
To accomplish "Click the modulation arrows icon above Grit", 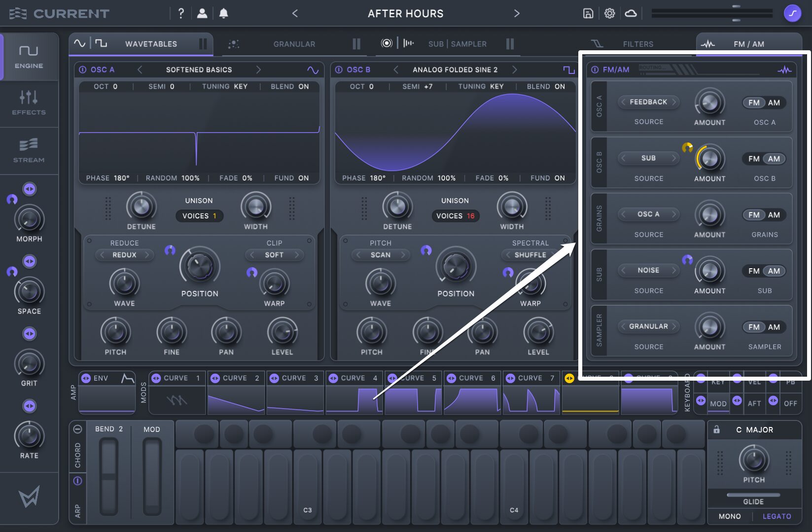I will [30, 334].
